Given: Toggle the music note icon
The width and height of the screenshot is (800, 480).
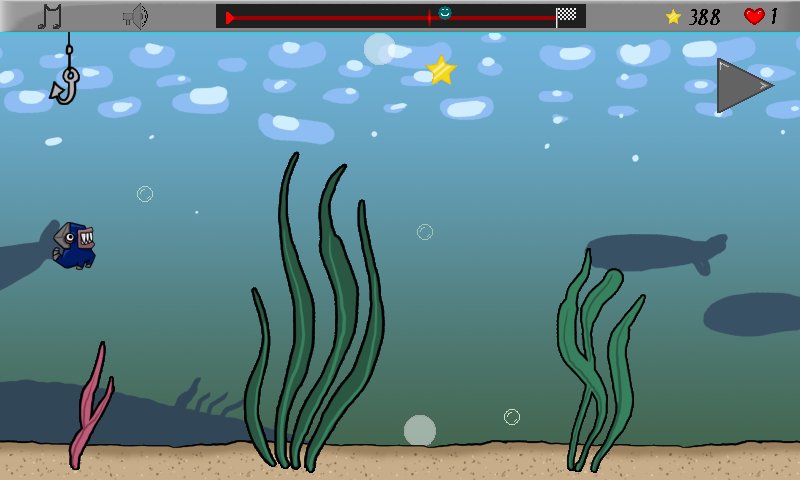Looking at the screenshot, I should pos(49,16).
